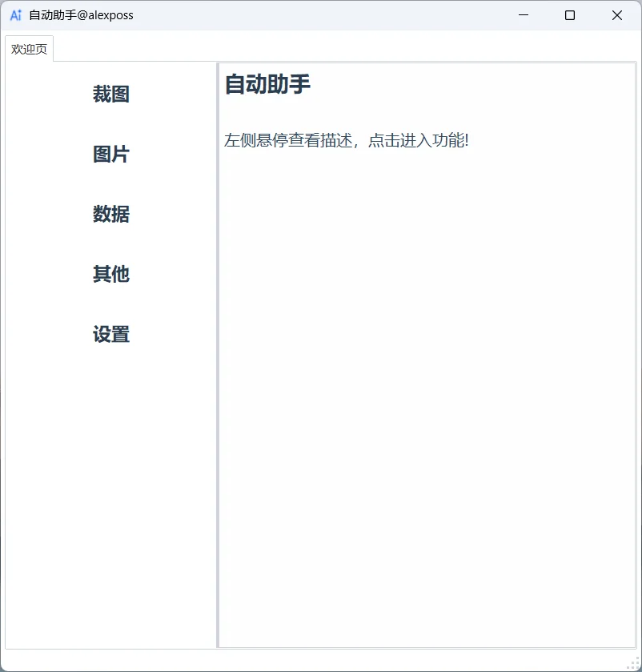Open the 图片 (image) feature

pos(110,154)
